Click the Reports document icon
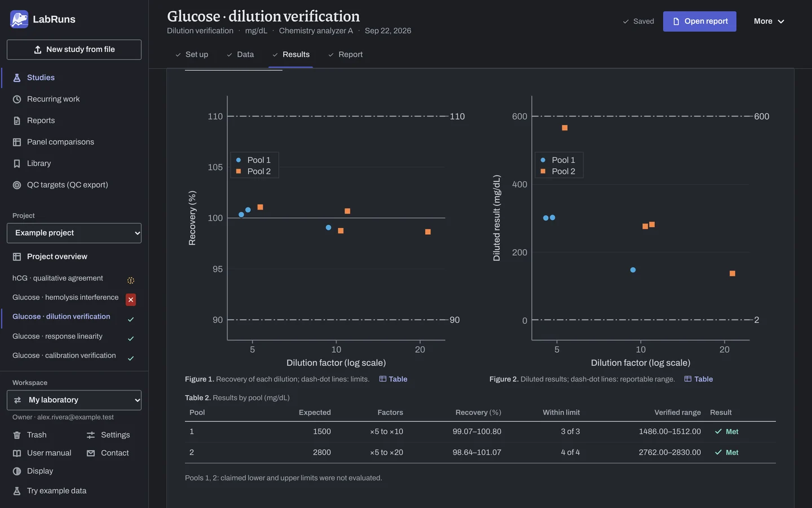 click(x=17, y=121)
